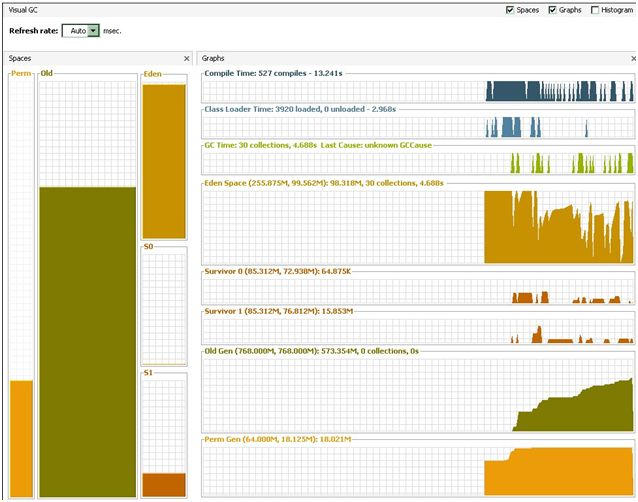Uncheck the Spaces checkbox
The image size is (638, 502).
tap(510, 10)
